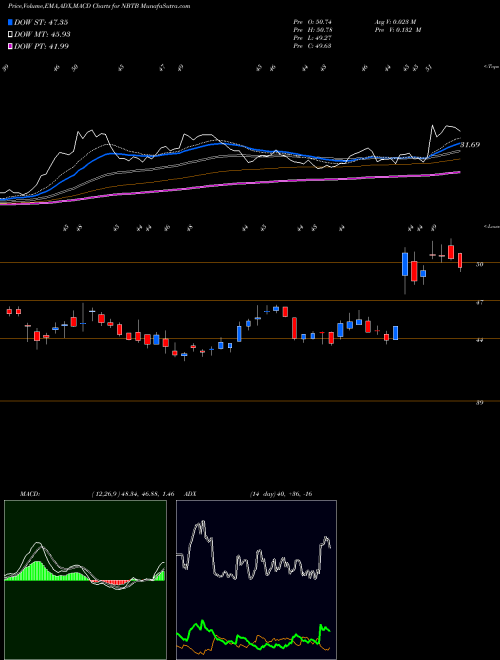Click the 'DOW ST: 47.33' legend label

[41, 22]
